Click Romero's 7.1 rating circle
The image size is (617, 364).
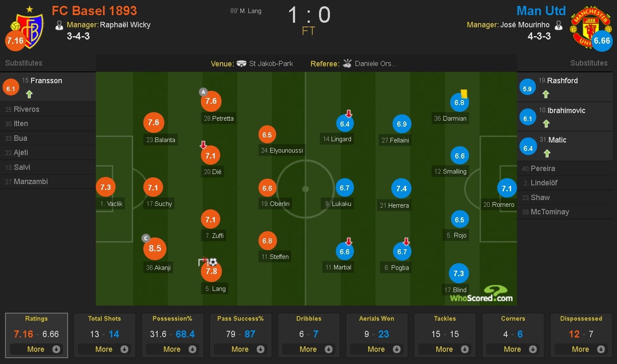506,189
